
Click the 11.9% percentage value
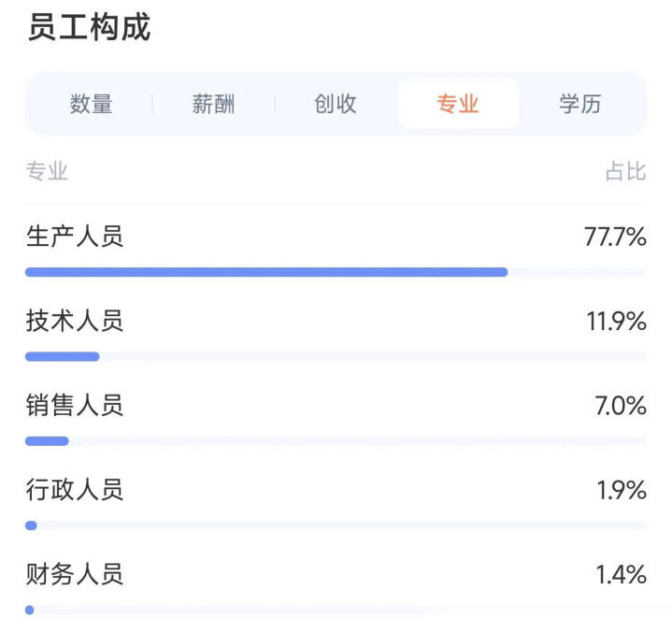(616, 322)
